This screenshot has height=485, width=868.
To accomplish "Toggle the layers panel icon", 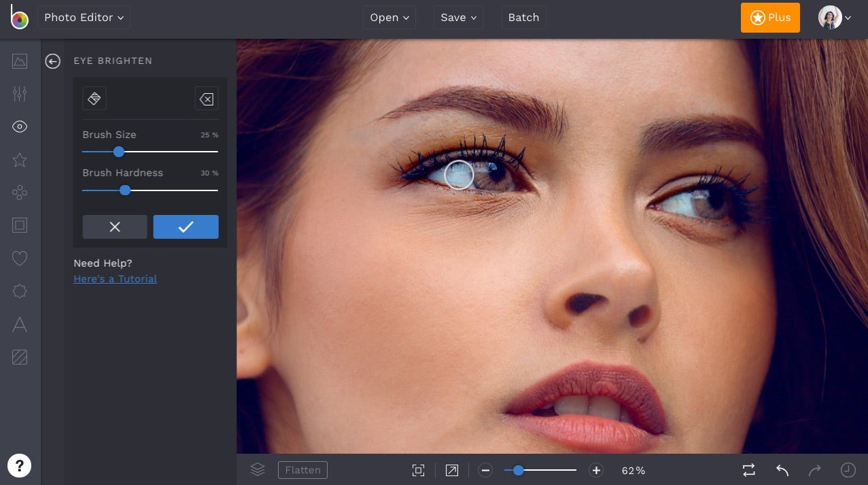I will pos(257,469).
